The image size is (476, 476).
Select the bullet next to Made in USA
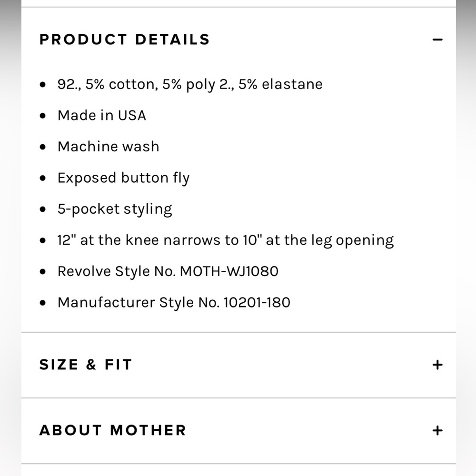point(42,115)
